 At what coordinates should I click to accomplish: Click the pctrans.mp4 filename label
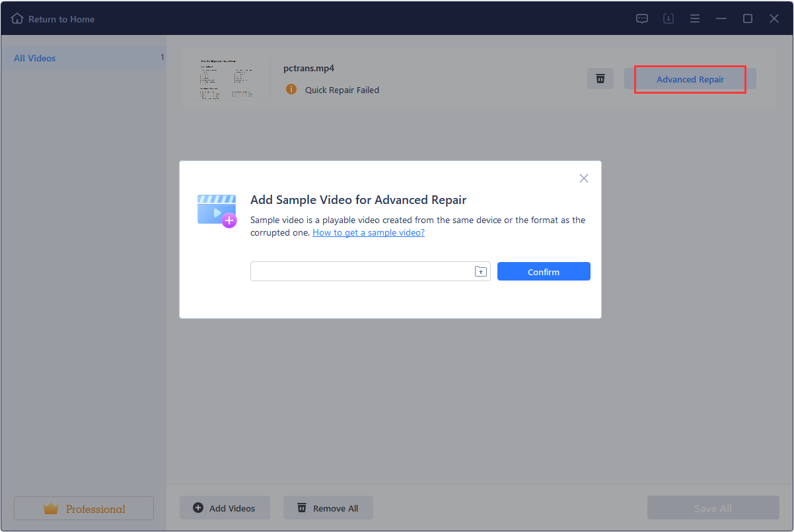coord(308,67)
